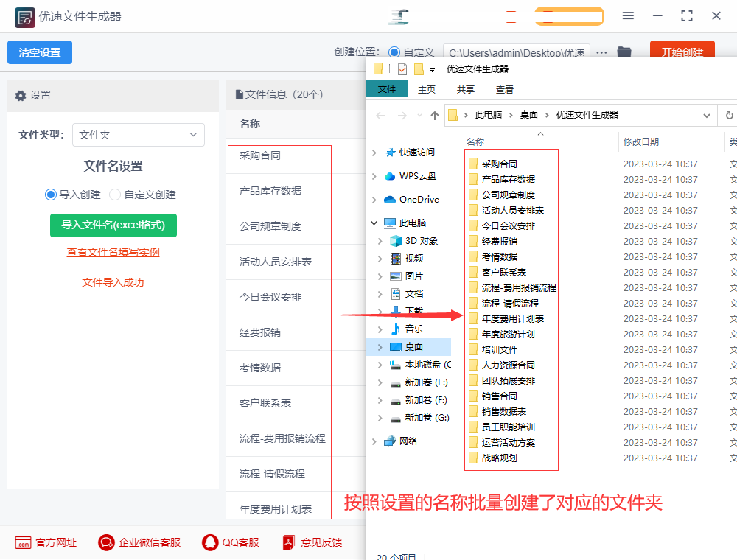The height and width of the screenshot is (560, 737).
Task: Select the 导入创建 radio button
Action: point(51,195)
